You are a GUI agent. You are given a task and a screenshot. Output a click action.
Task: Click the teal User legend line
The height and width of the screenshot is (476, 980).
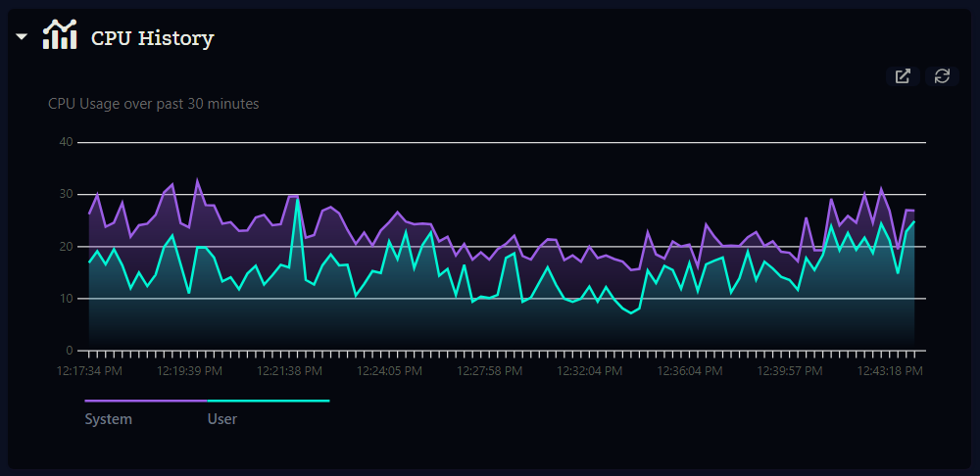point(268,401)
